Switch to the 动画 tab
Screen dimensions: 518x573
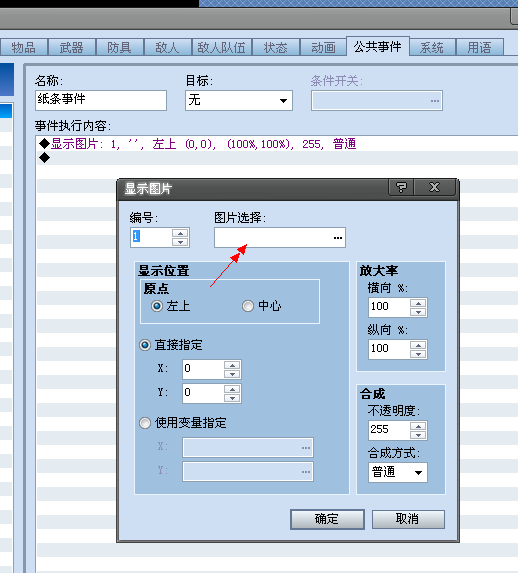point(323,48)
